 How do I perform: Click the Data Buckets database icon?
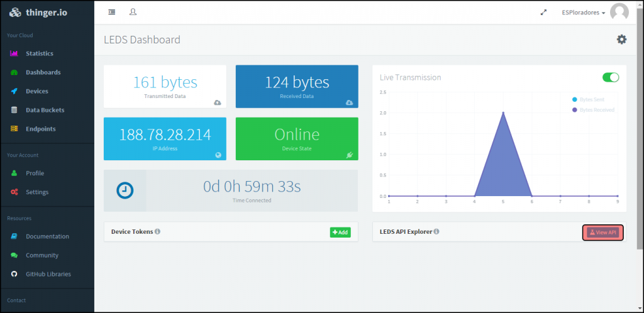point(14,110)
